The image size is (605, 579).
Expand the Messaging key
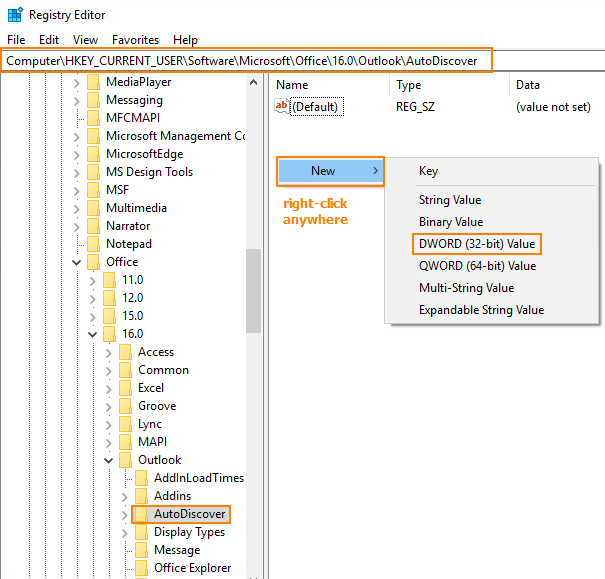(x=76, y=101)
